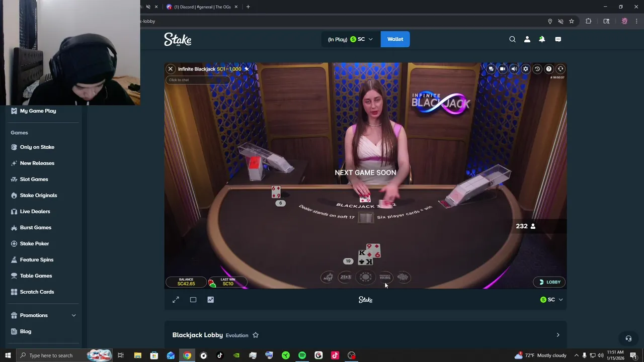Open live stats chart icon
Screen dimensions: 644x362
tap(211, 300)
